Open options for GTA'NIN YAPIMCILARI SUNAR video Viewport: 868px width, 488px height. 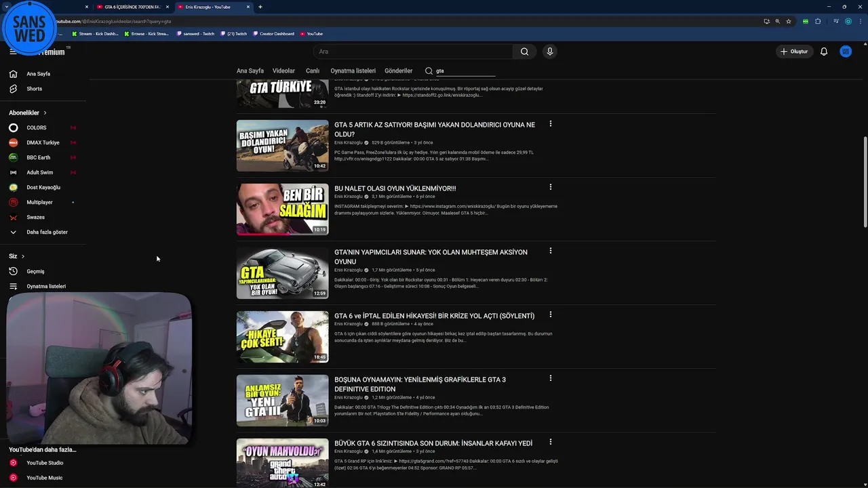[551, 251]
